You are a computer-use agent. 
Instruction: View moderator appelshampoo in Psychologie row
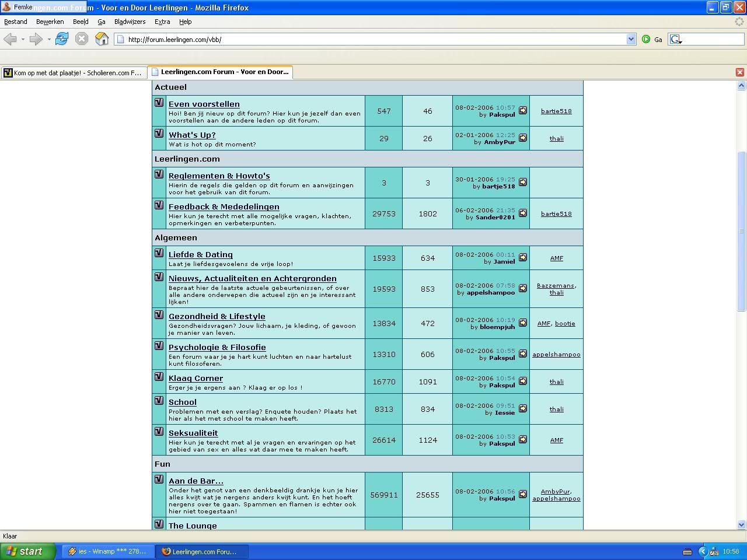click(556, 354)
